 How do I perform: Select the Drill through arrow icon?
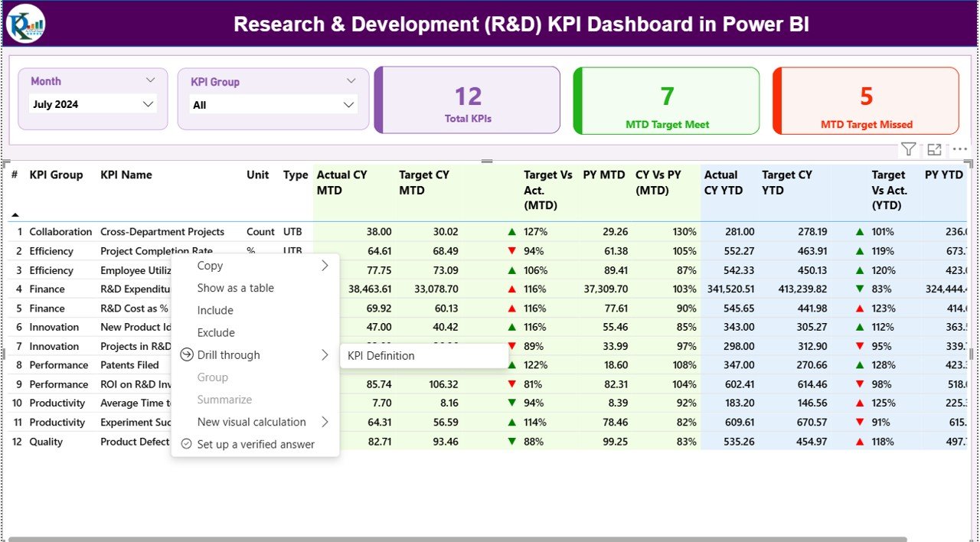point(185,354)
